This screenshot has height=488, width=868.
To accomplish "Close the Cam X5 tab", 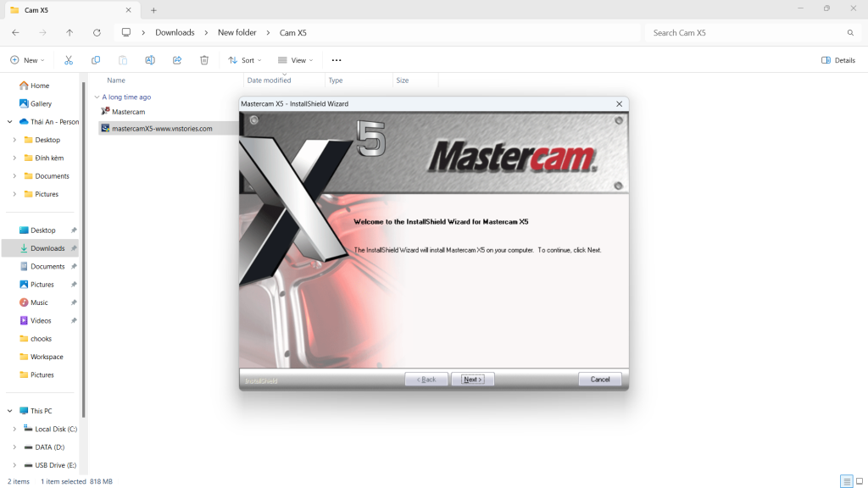I will [x=129, y=10].
